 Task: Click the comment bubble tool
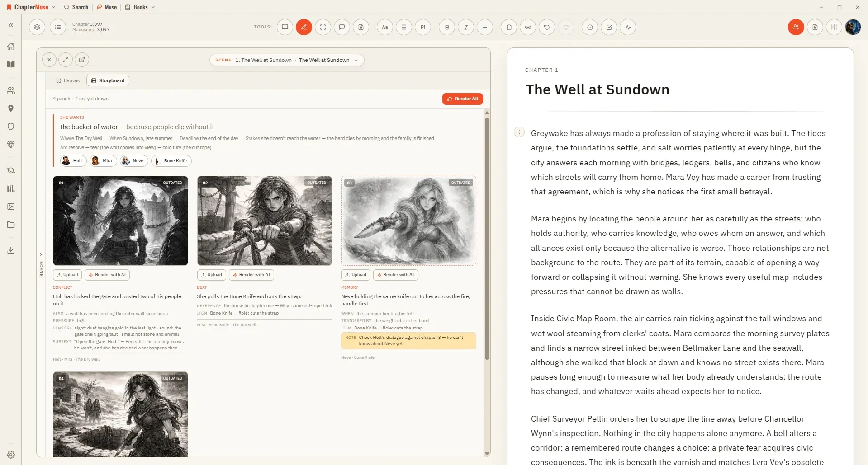coord(342,27)
